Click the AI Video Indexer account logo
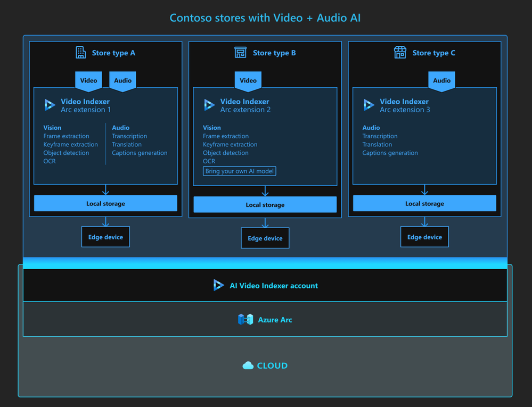This screenshot has width=532, height=407. pos(218,285)
